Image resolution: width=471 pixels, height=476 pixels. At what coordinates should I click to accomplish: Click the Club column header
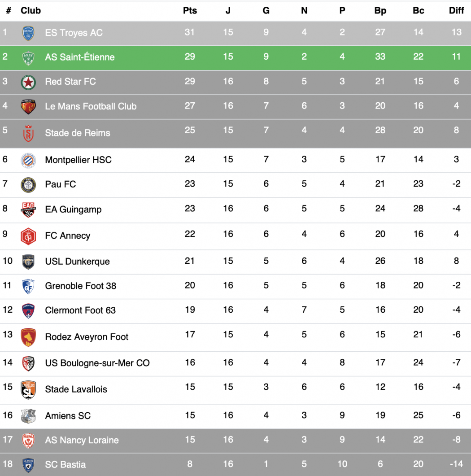point(31,10)
